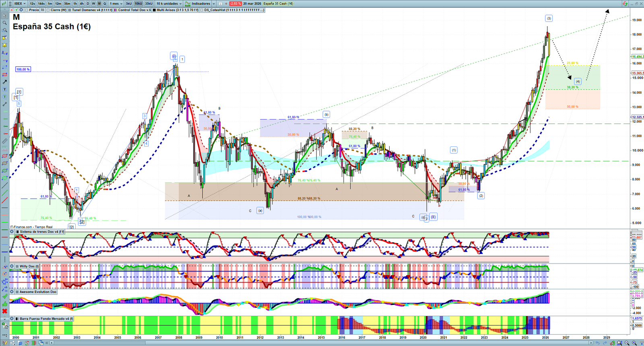Select the text box T tool

point(4,89)
